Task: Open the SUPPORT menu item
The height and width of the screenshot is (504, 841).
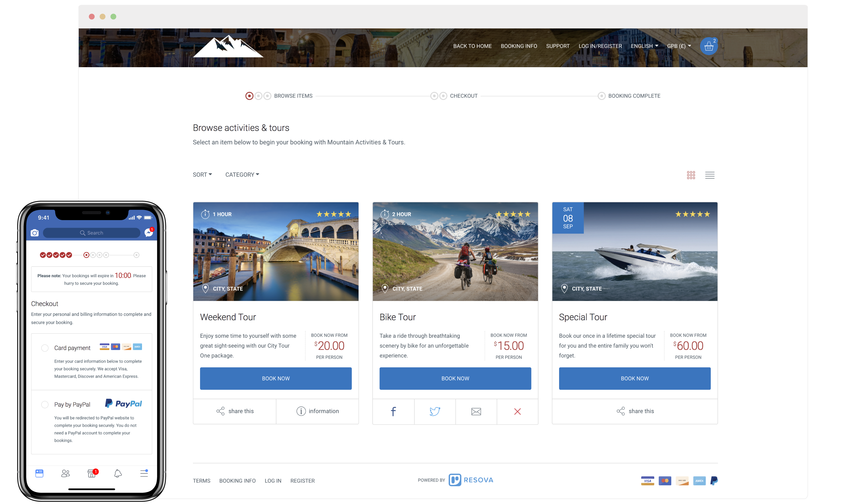Action: point(557,46)
